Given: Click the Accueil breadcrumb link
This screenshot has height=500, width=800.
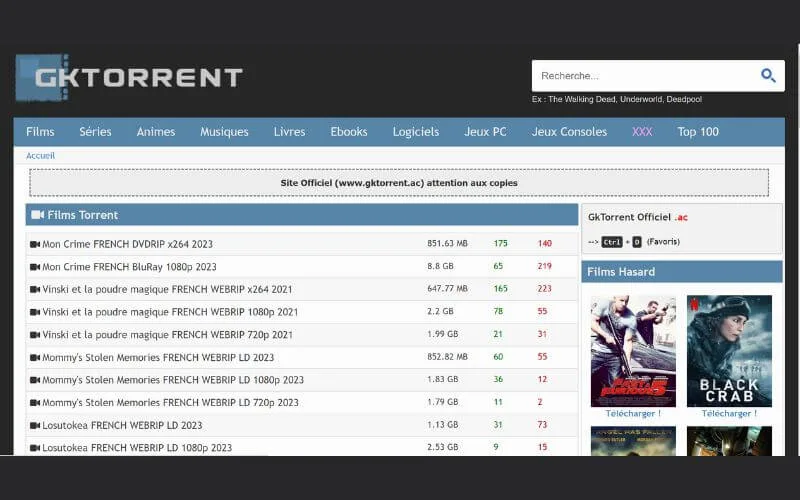Looking at the screenshot, I should [x=40, y=156].
